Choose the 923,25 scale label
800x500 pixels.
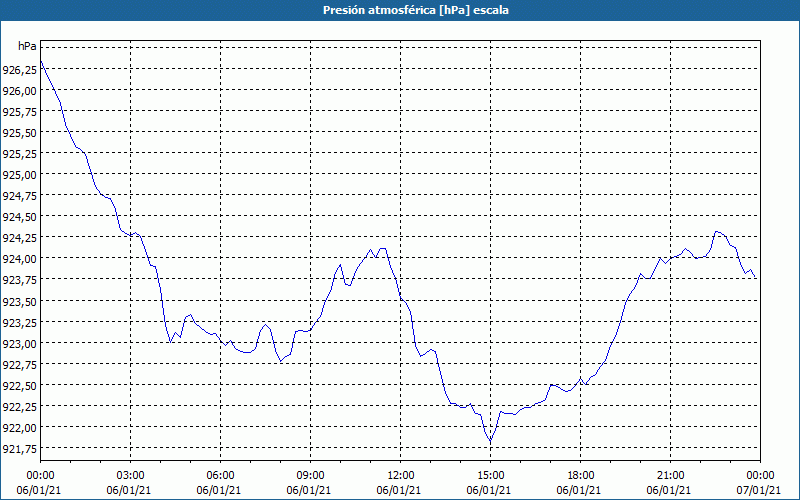click(19, 322)
